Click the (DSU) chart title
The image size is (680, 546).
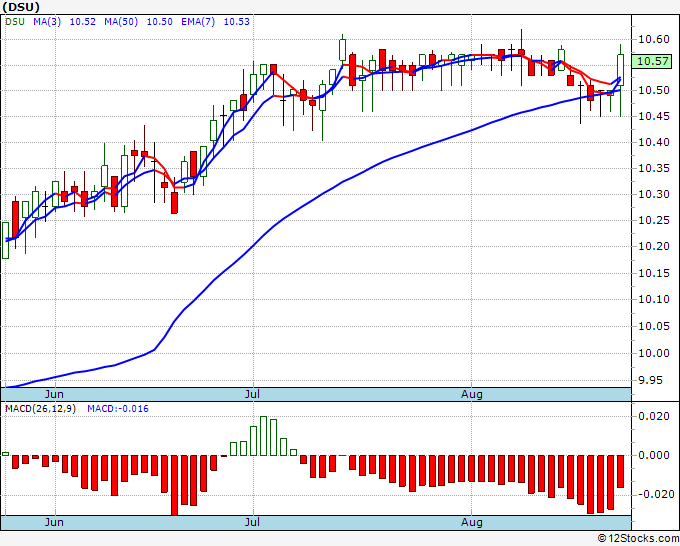pyautogui.click(x=21, y=7)
